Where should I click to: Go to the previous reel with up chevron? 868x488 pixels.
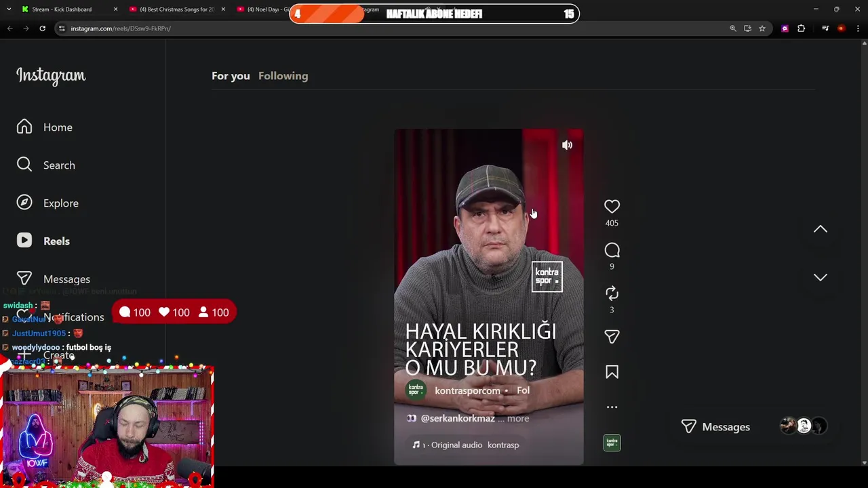click(x=821, y=230)
